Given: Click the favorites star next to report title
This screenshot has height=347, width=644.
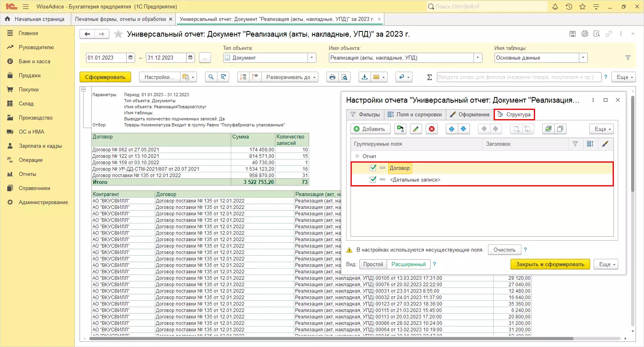Looking at the screenshot, I should pyautogui.click(x=118, y=34).
